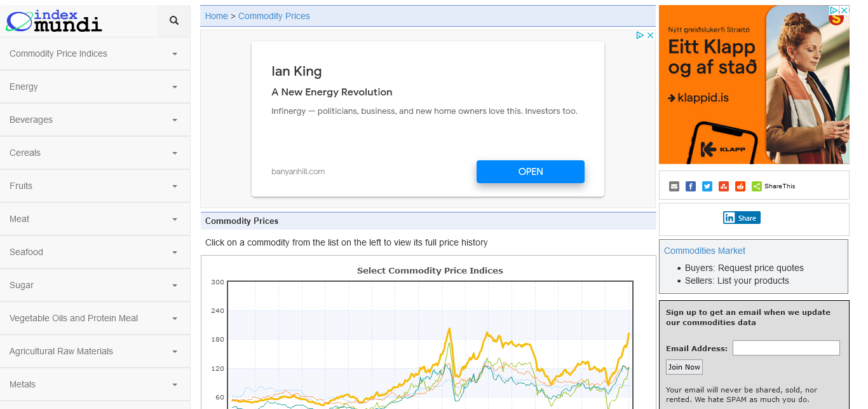Open the Commodities Market link
868x409 pixels.
(704, 251)
